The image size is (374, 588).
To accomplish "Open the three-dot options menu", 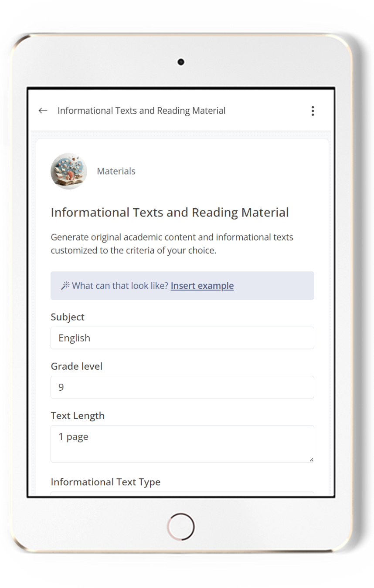I will pos(313,111).
